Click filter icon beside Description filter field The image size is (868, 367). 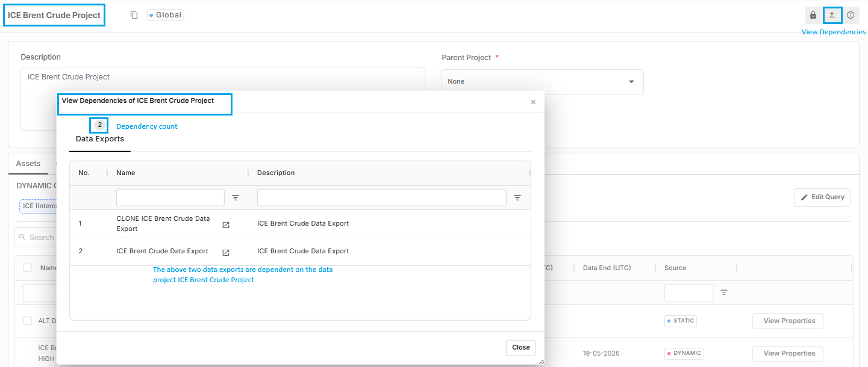pos(517,197)
